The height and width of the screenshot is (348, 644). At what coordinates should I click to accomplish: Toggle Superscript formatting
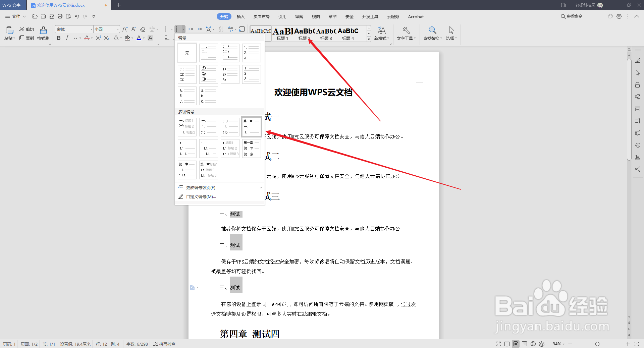click(x=98, y=38)
